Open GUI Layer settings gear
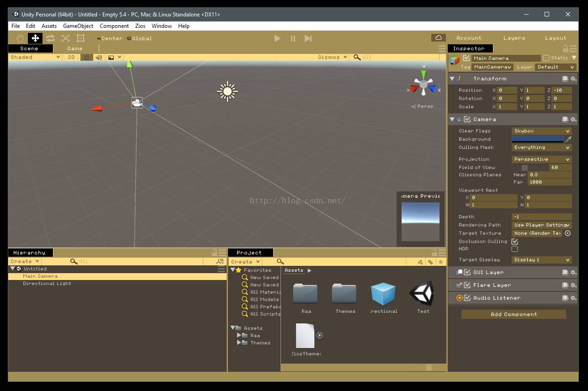The width and height of the screenshot is (588, 391). click(573, 272)
